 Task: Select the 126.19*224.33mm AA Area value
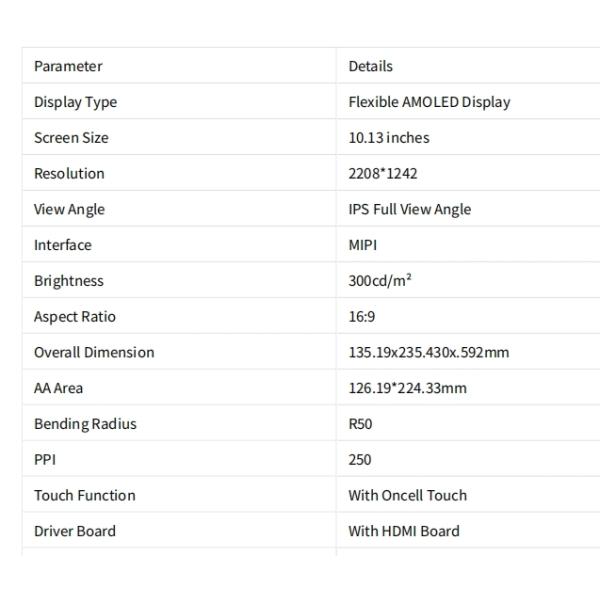tap(407, 388)
